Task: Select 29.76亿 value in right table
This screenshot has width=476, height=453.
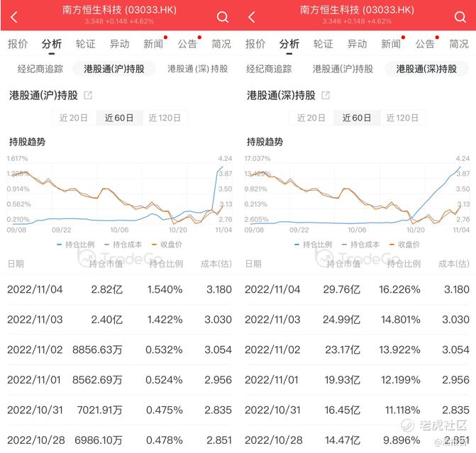Action: (342, 289)
